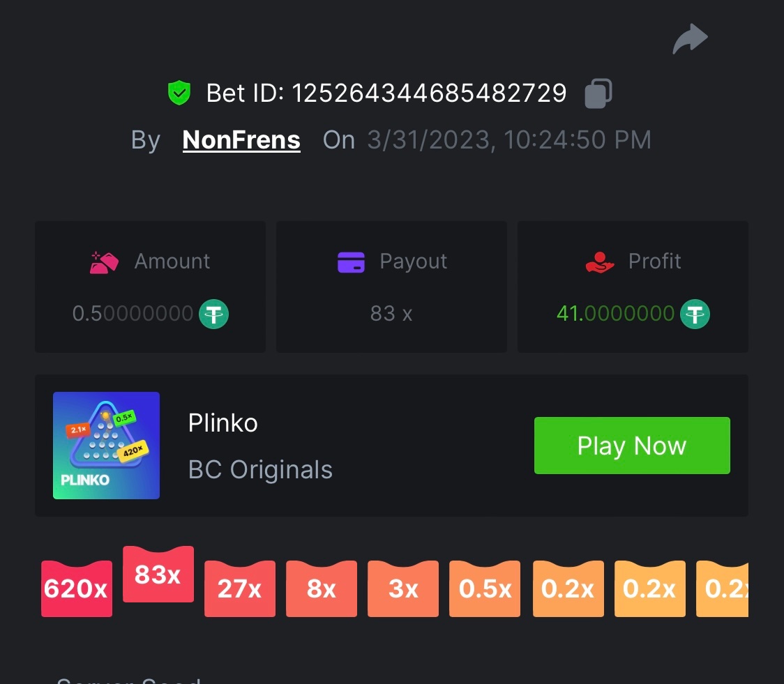Screen dimensions: 784x684
Task: Click the green verified shield icon
Action: tap(179, 93)
